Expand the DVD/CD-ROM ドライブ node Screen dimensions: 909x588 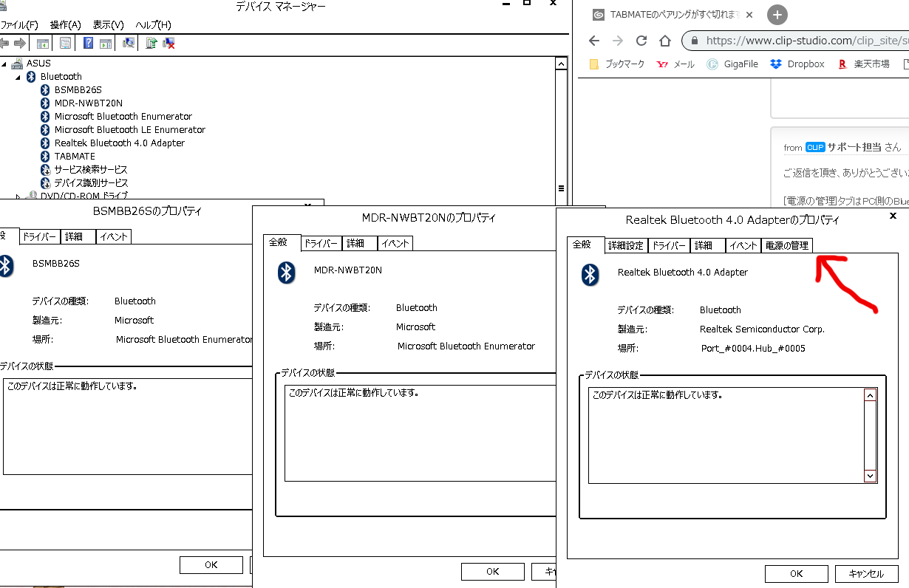[x=18, y=196]
